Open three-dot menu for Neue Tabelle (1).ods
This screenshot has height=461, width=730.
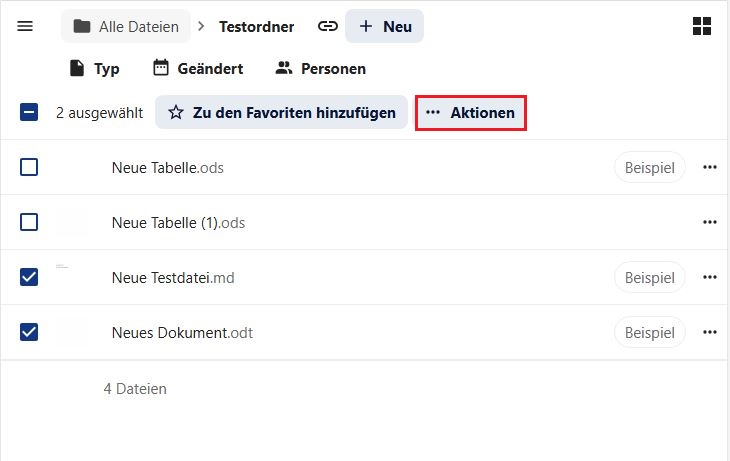click(710, 222)
